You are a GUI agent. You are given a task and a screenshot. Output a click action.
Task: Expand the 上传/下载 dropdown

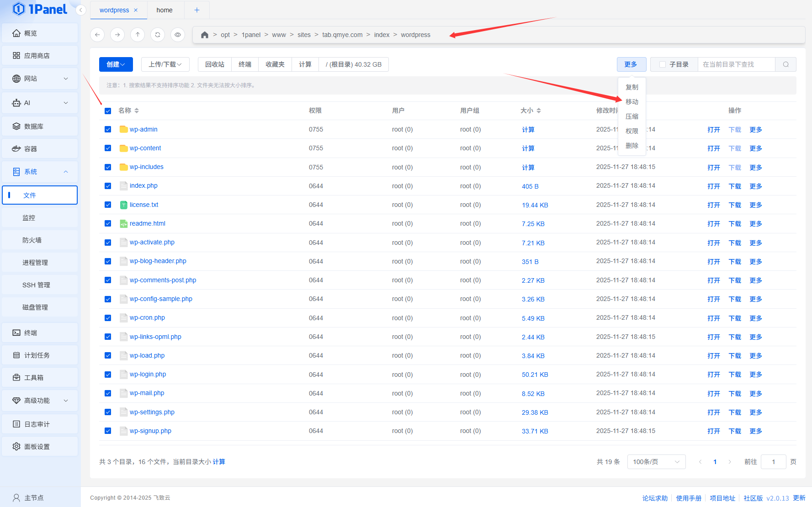tap(165, 64)
